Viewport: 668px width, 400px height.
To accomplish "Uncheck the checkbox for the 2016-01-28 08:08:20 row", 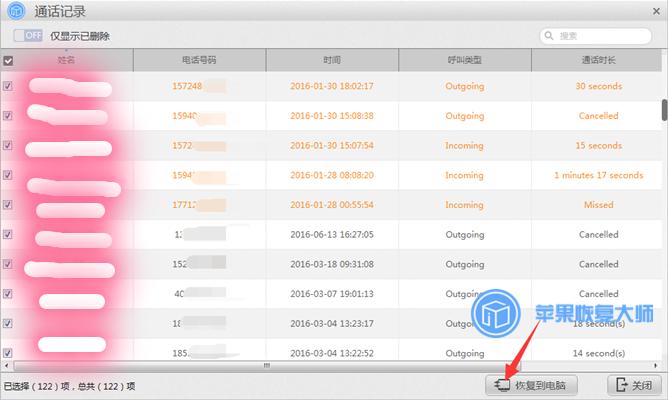I will pyautogui.click(x=9, y=175).
